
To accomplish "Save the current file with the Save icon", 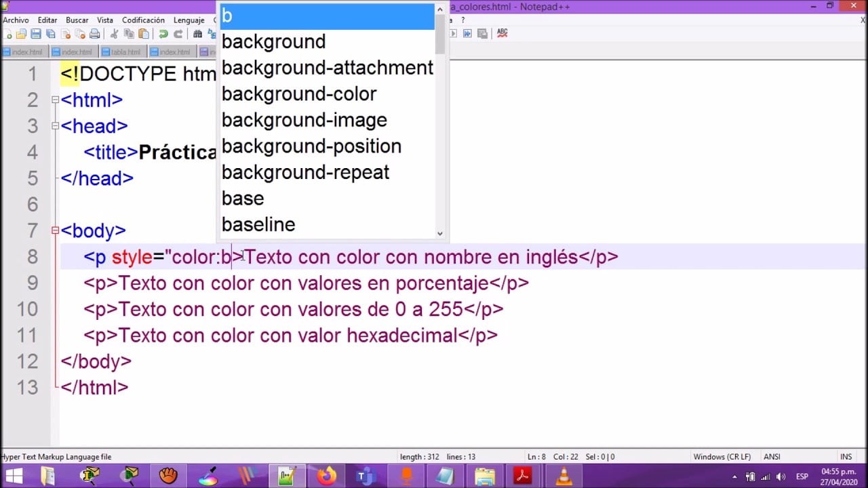I will coord(37,34).
